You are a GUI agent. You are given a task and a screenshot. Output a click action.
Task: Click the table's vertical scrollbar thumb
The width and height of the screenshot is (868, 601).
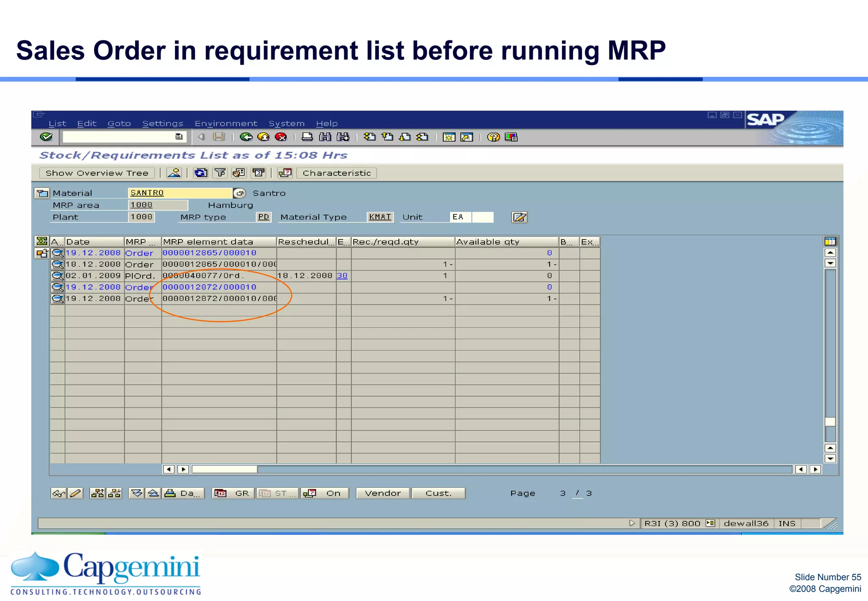tap(830, 422)
